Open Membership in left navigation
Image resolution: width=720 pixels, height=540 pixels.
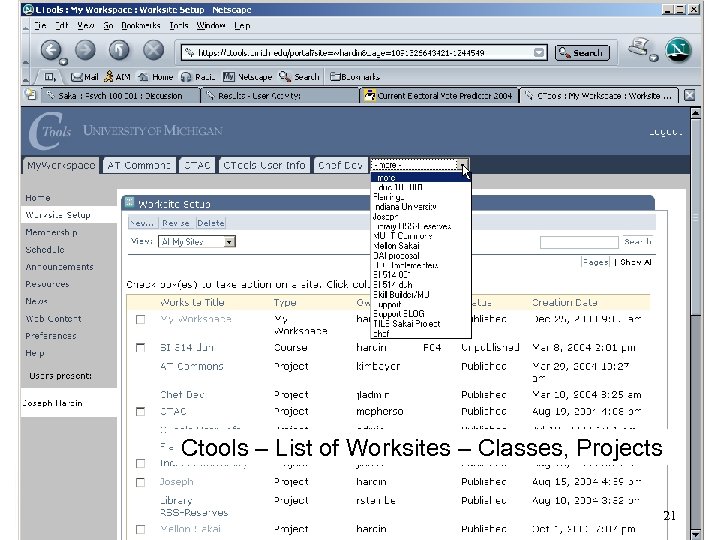pos(51,232)
